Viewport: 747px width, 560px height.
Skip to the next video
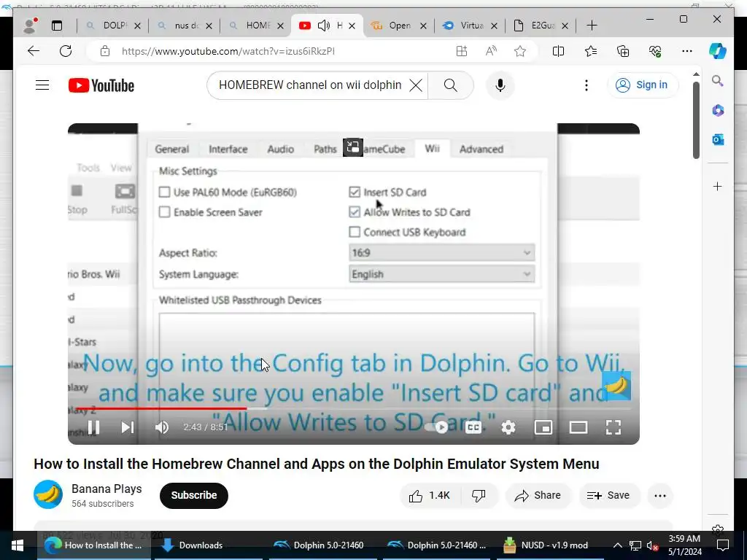click(128, 427)
